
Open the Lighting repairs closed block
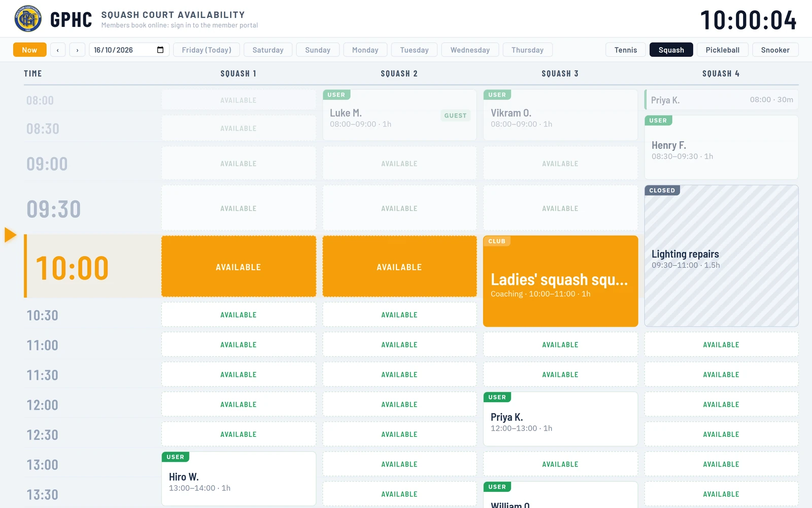(721, 256)
